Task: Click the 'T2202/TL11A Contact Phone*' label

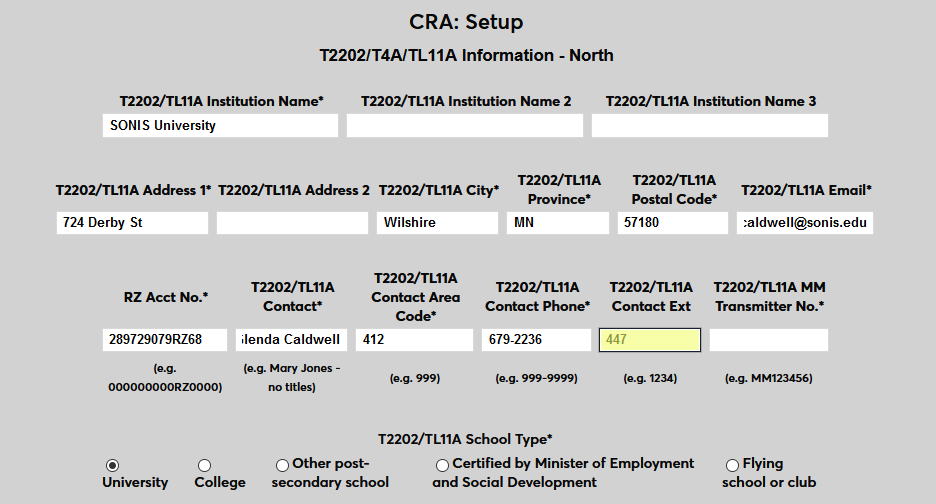Action: tap(537, 297)
